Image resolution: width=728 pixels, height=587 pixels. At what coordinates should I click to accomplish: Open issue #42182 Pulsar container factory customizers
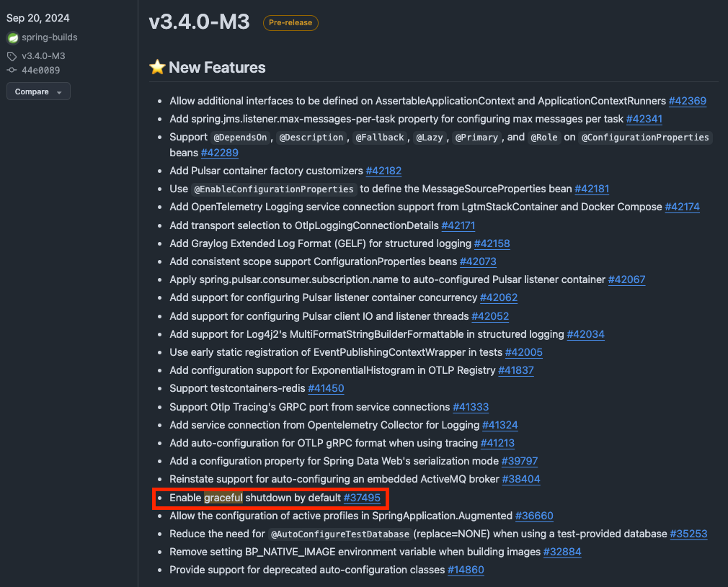point(383,171)
